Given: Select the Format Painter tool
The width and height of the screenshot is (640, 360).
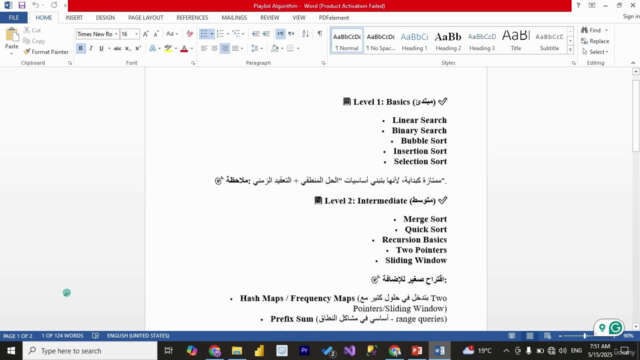Looking at the screenshot, I should (x=46, y=52).
